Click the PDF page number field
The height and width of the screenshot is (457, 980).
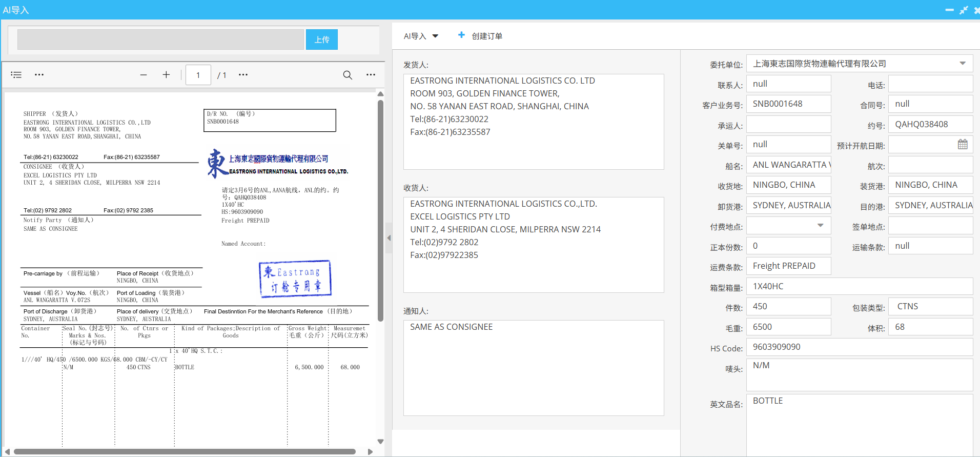tap(198, 75)
